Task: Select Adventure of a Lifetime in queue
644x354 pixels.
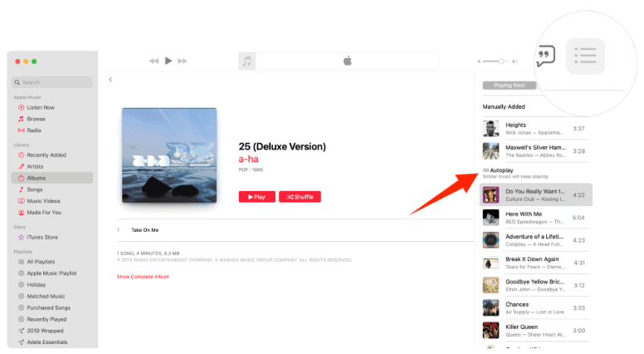Action: pyautogui.click(x=536, y=240)
